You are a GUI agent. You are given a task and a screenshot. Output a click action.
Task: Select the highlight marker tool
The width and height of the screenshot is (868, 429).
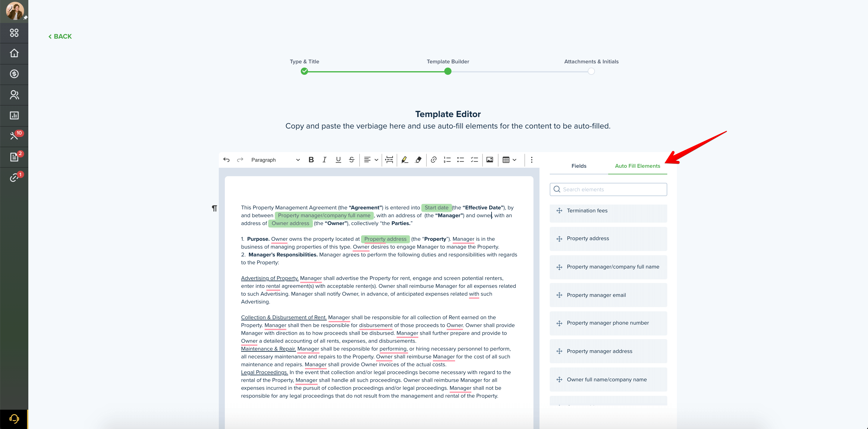(405, 160)
